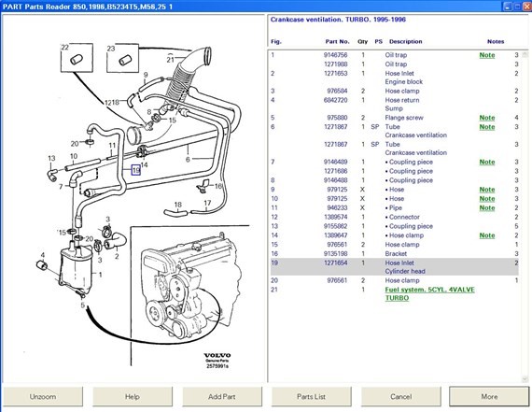This screenshot has height=412, width=532.
Task: Click callout 13 coupling piece label
Action: [x=51, y=158]
